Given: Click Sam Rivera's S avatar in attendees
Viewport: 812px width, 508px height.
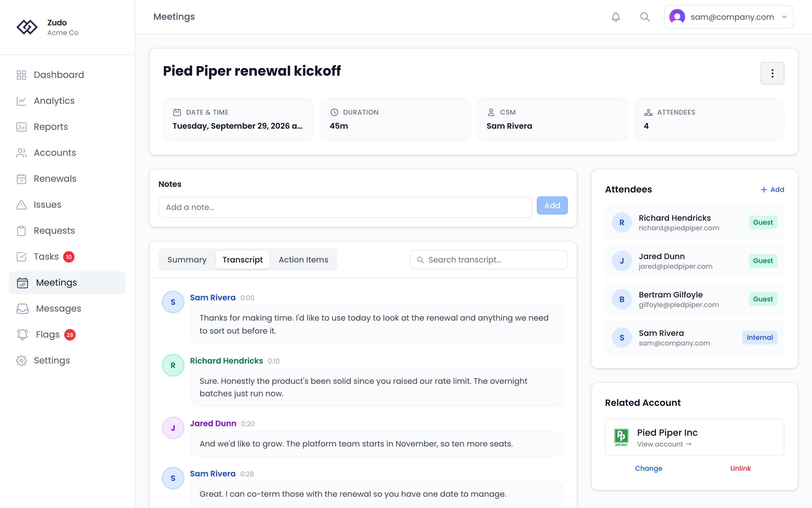Looking at the screenshot, I should point(622,338).
